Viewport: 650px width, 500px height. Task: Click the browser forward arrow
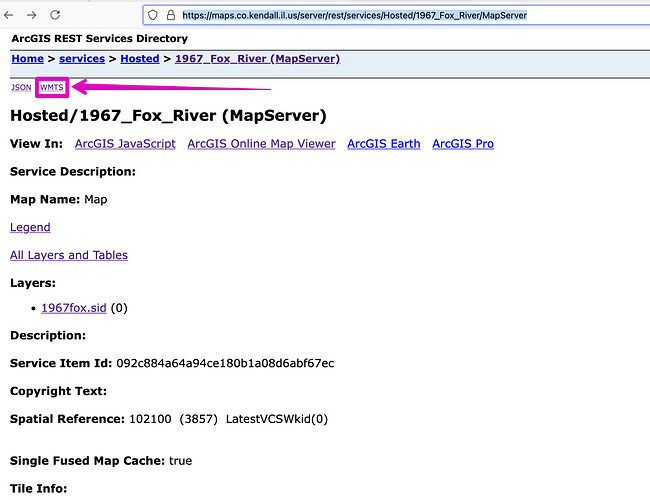point(33,15)
